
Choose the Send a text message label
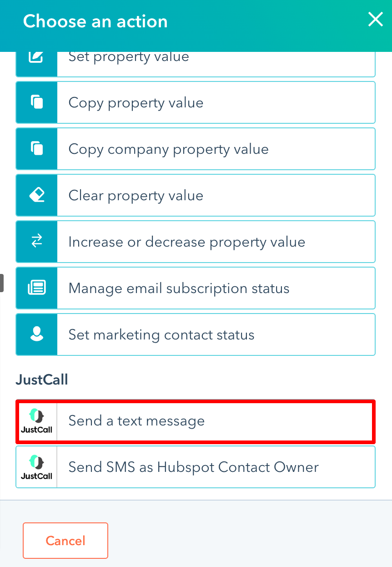(136, 421)
